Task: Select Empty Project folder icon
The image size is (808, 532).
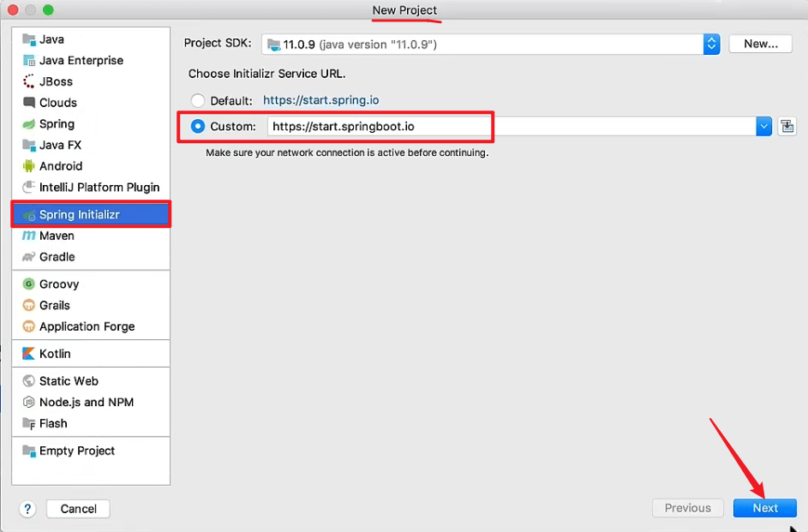Action: (x=29, y=451)
